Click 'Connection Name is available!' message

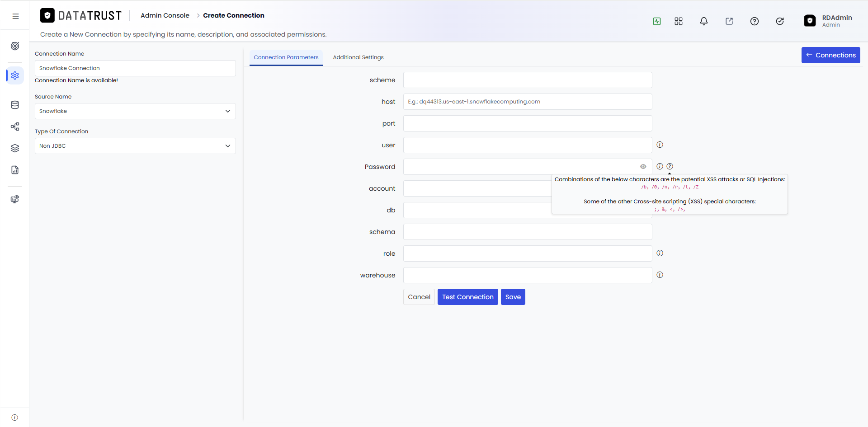click(x=76, y=80)
